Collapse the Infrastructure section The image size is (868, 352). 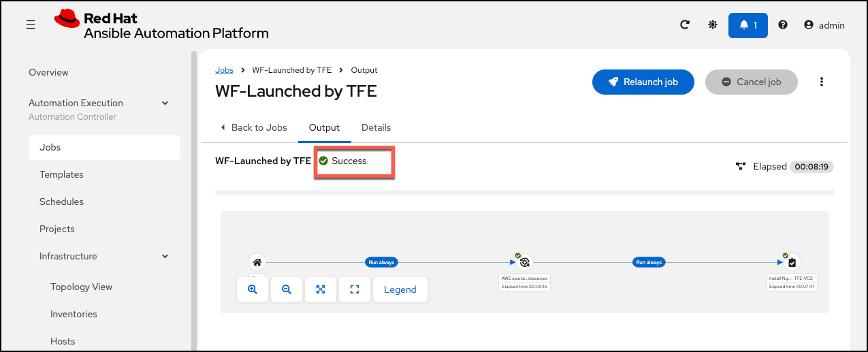click(165, 256)
